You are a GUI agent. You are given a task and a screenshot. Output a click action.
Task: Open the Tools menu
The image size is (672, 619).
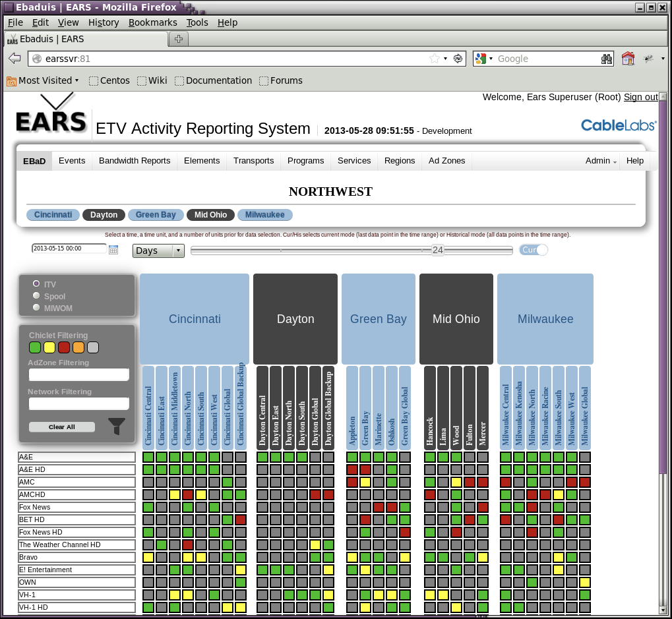[x=197, y=22]
